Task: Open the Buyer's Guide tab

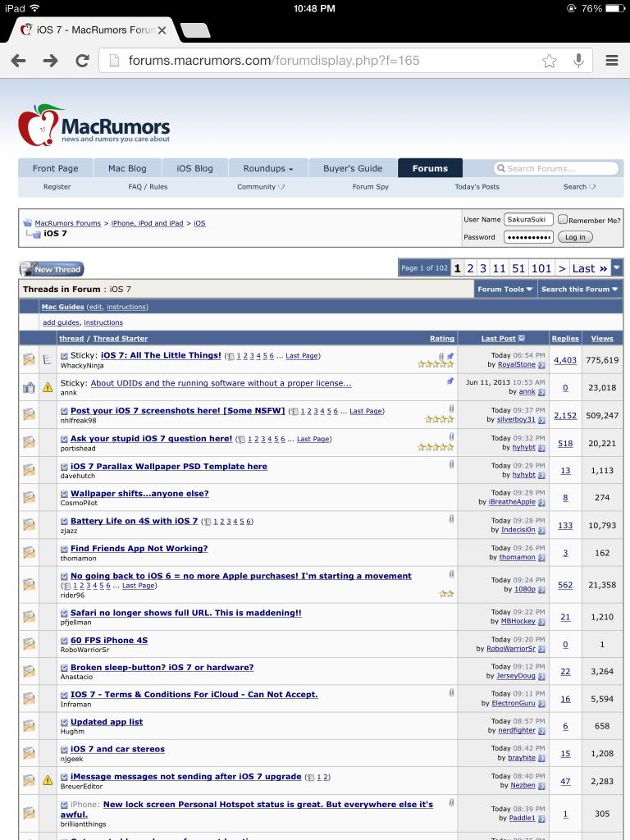Action: (x=353, y=168)
